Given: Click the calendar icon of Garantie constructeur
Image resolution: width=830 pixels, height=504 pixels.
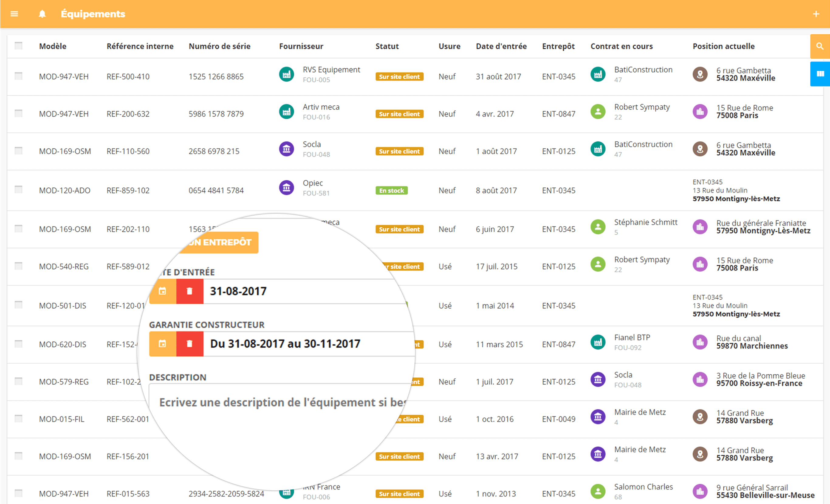Looking at the screenshot, I should 163,344.
